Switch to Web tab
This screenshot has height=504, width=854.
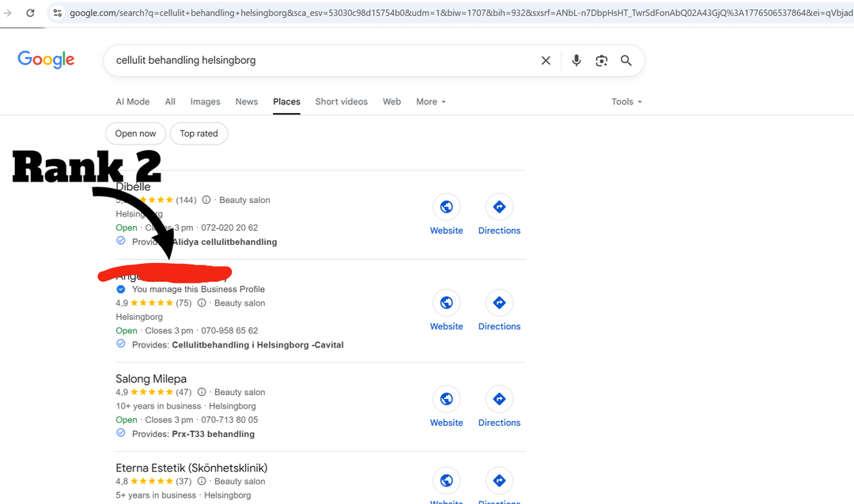[391, 102]
